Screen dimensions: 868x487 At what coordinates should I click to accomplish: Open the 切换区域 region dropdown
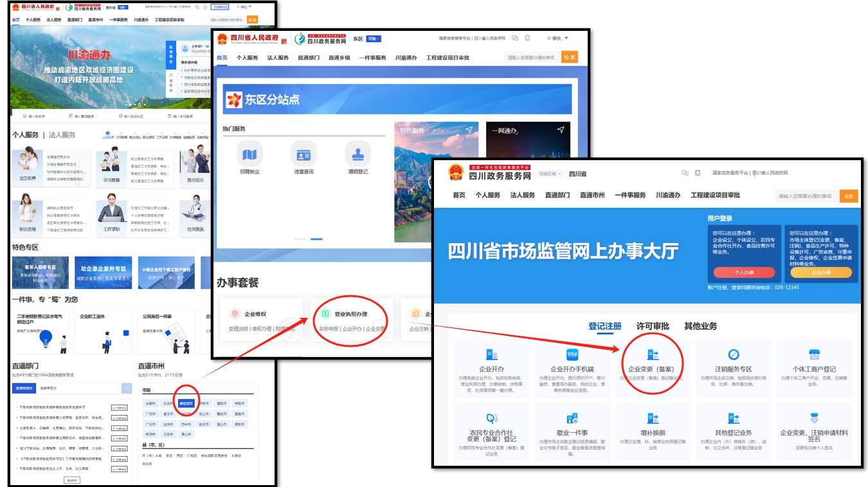(550, 174)
